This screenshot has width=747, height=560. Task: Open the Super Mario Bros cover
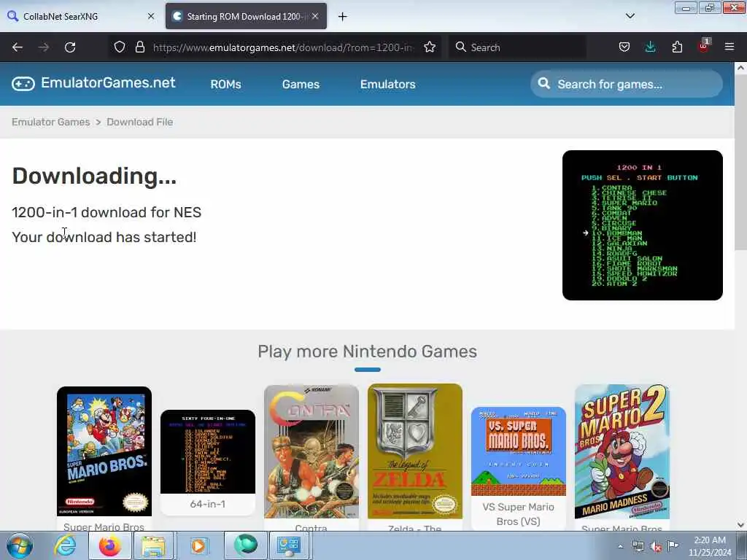pyautogui.click(x=104, y=451)
